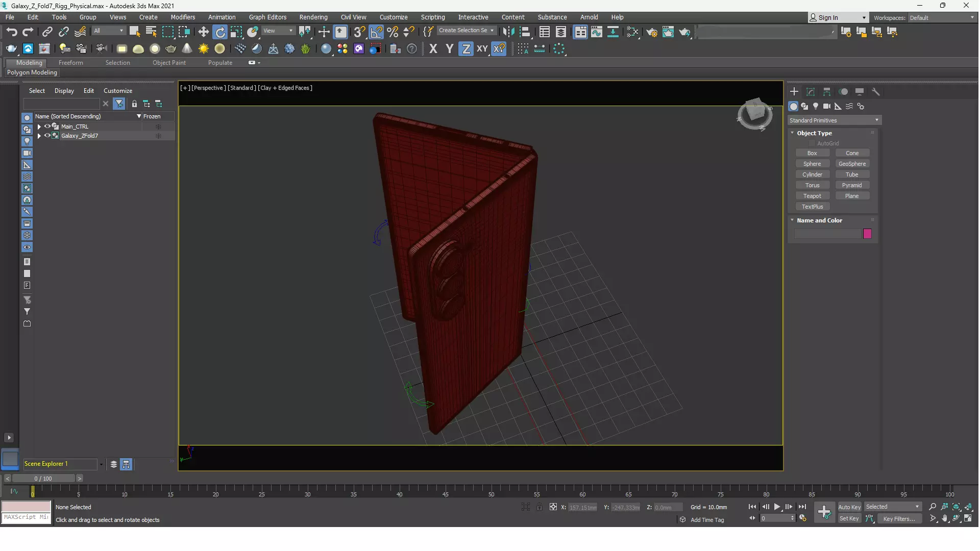Open the Utilities wrench panel icon
The height and width of the screenshot is (551, 980).
(x=876, y=92)
